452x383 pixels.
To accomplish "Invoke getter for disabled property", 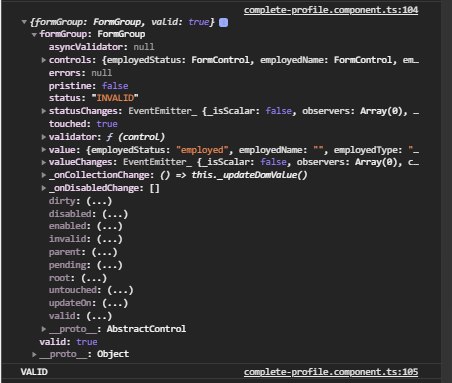I will coord(115,214).
